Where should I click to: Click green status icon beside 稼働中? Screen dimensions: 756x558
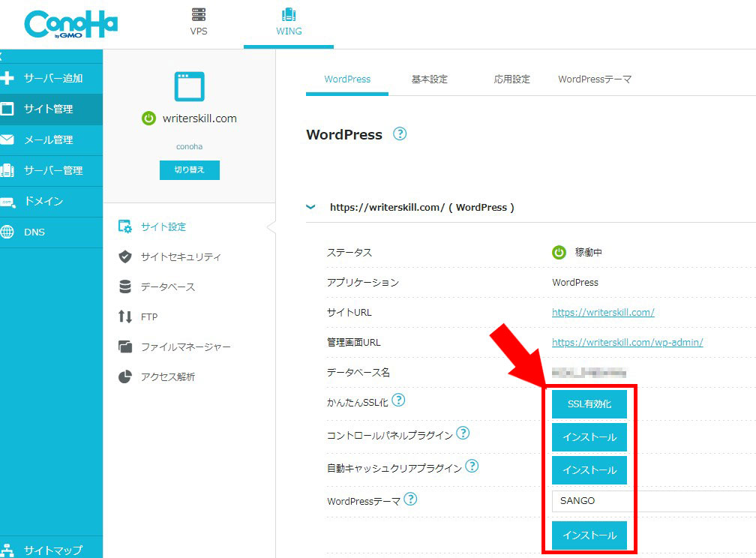559,252
